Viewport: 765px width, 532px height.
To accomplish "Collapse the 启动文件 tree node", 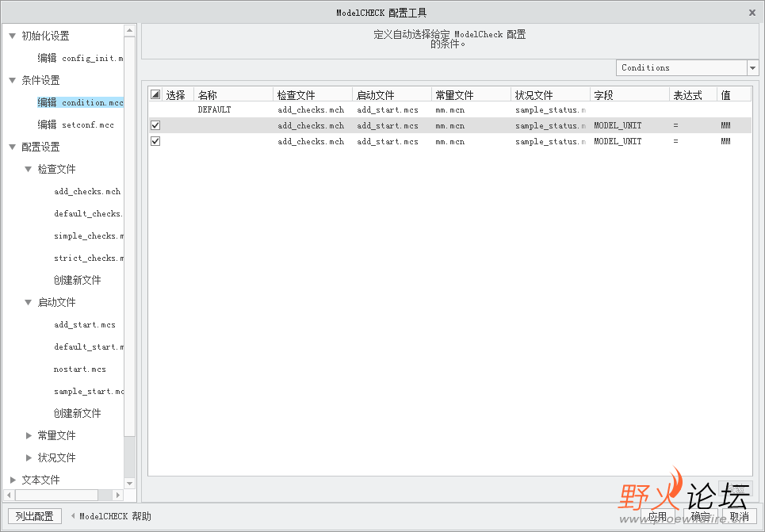I will coord(29,302).
